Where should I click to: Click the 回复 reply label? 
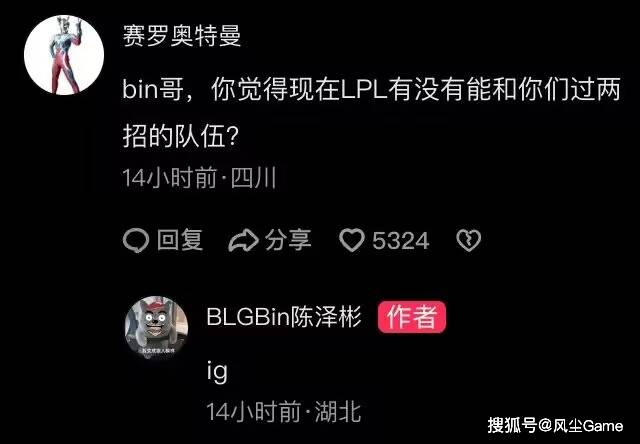coord(180,240)
